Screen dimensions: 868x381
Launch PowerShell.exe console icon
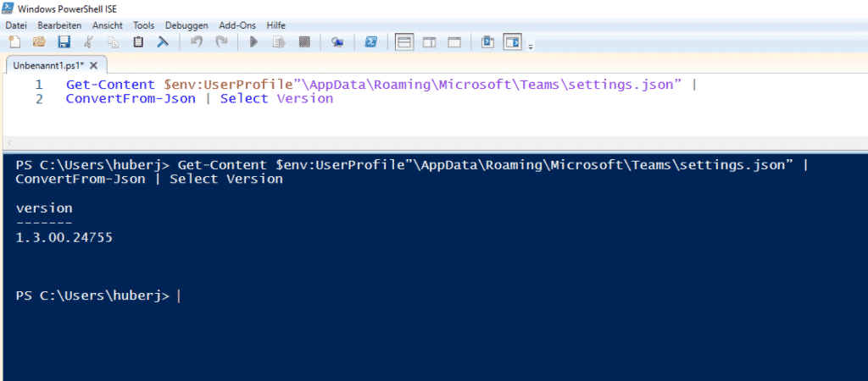pyautogui.click(x=371, y=42)
